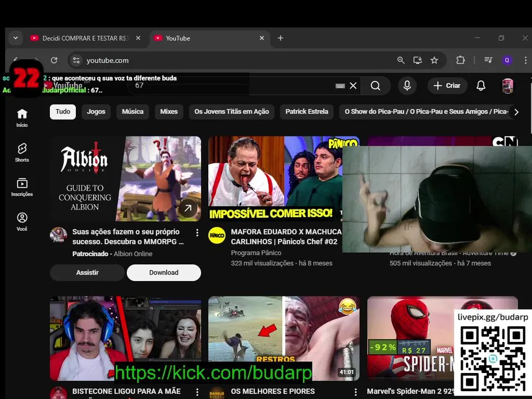Screen dimensions: 532x399
Task: Open the Marvel's Spider-Man 2 thumbnail
Action: (x=411, y=338)
